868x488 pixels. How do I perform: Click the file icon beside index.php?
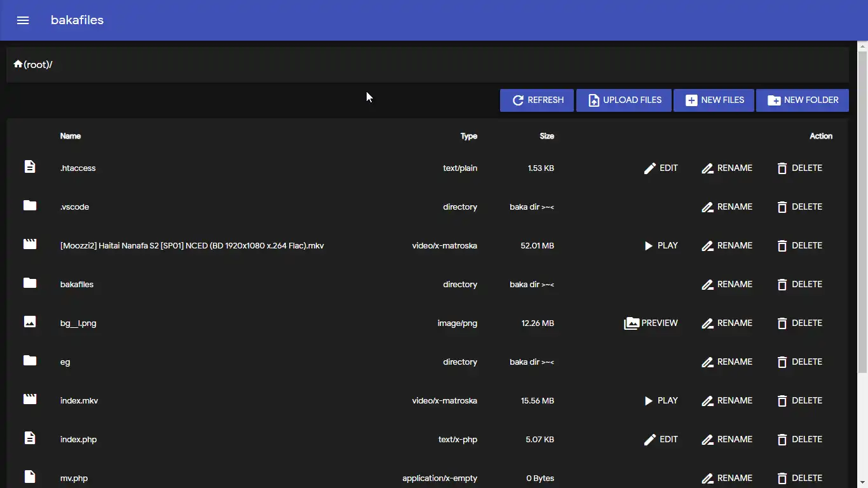pos(30,438)
